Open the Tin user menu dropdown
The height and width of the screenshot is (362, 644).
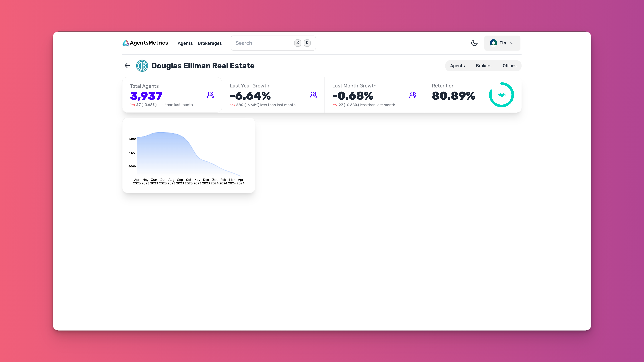[x=502, y=43]
